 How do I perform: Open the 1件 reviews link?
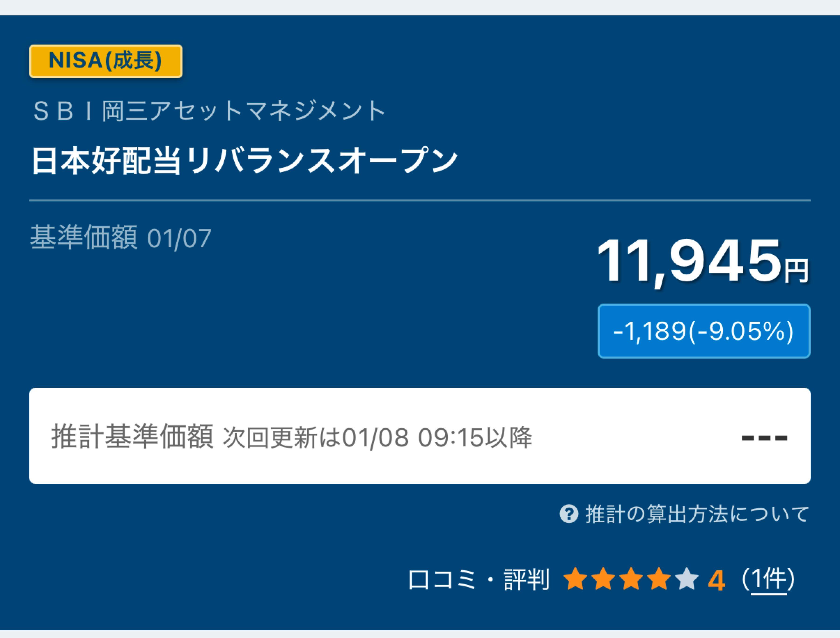pyautogui.click(x=769, y=579)
